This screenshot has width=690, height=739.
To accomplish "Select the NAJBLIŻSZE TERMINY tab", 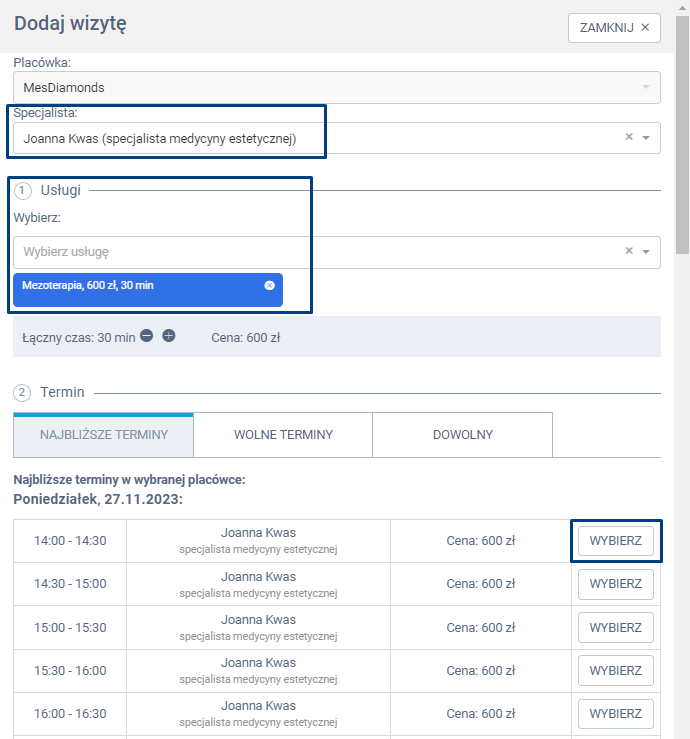I will [x=103, y=435].
